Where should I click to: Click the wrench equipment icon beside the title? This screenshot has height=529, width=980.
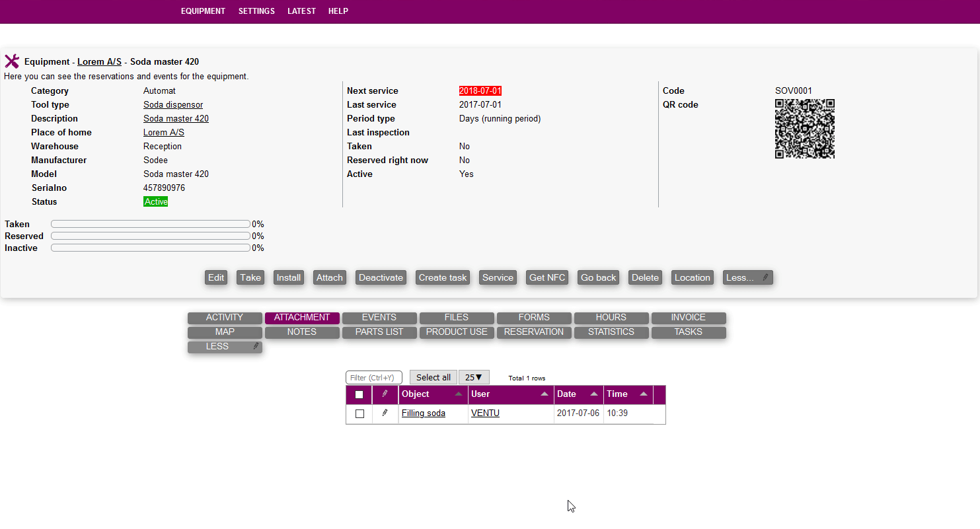[12, 61]
